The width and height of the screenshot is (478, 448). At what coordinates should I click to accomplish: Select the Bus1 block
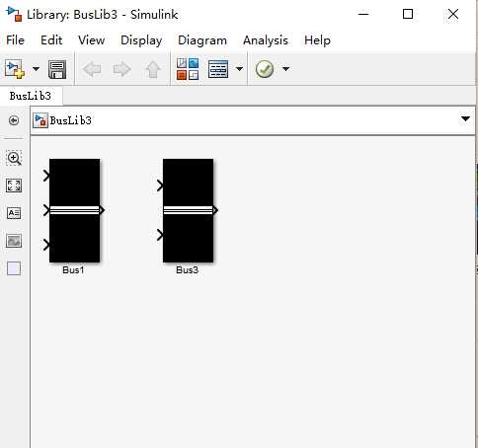click(x=75, y=210)
